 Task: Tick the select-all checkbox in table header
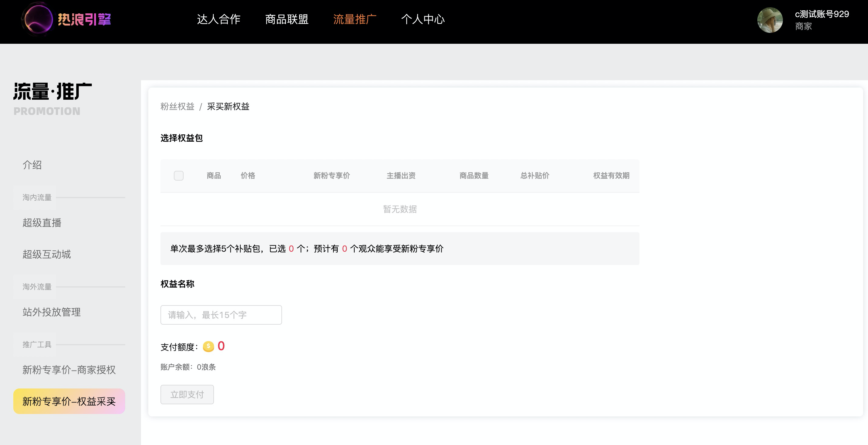pos(179,176)
